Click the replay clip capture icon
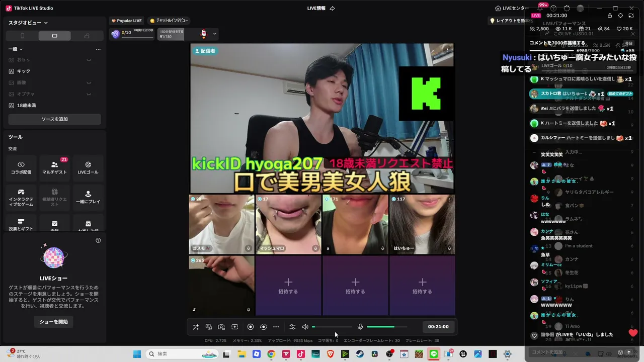The image size is (644, 362). coord(263,327)
